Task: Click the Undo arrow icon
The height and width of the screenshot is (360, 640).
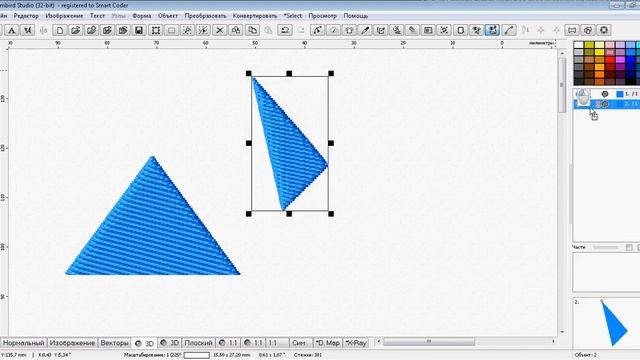Action: 285,30
